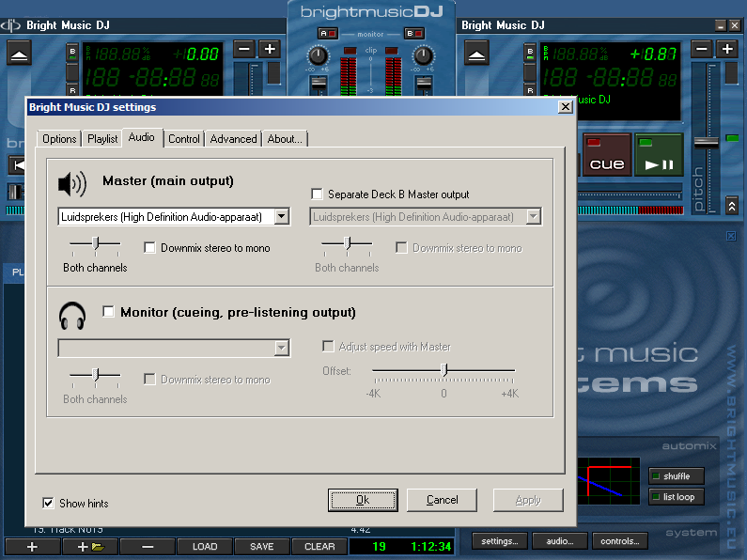Click left gain knob in mixer

point(318,56)
